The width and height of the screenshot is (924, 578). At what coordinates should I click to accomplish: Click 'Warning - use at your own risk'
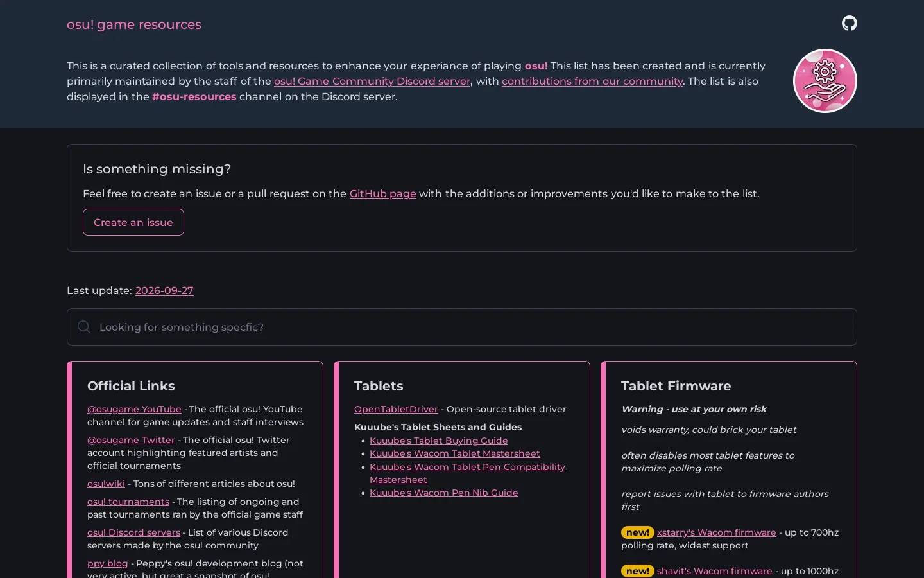(694, 409)
